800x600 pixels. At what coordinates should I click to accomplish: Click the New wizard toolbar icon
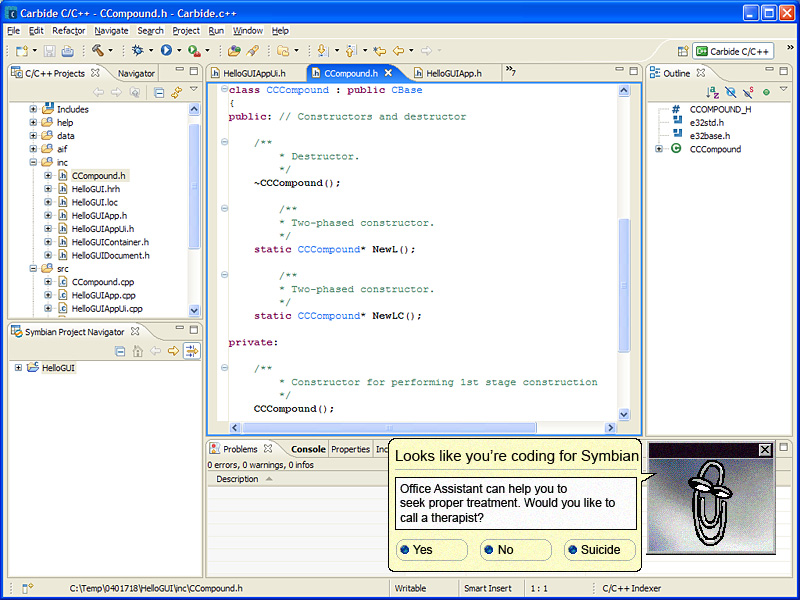pos(22,51)
